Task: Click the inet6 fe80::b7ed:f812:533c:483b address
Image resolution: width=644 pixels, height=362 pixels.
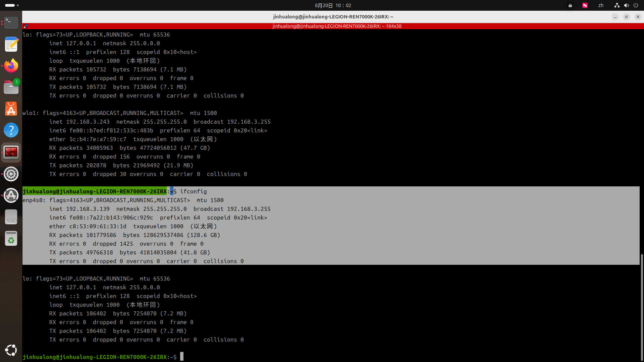Action: (101, 130)
